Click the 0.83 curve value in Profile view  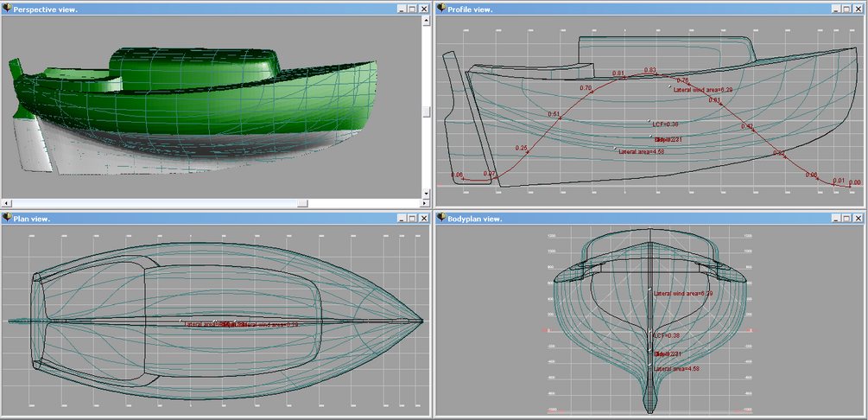(x=650, y=70)
